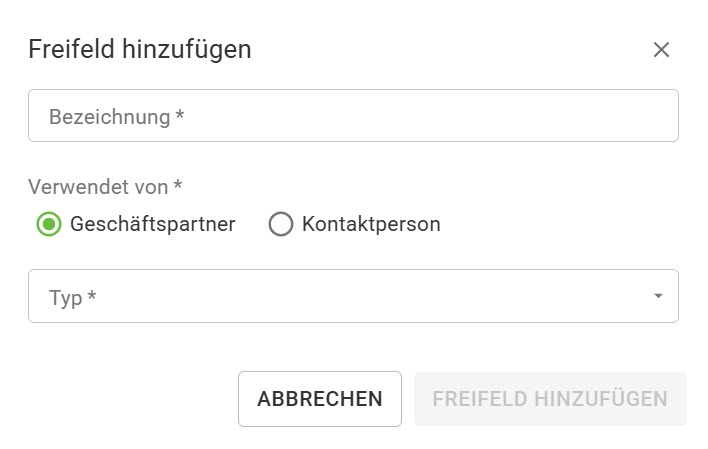Expand the Typ selection list via its caret

[658, 296]
